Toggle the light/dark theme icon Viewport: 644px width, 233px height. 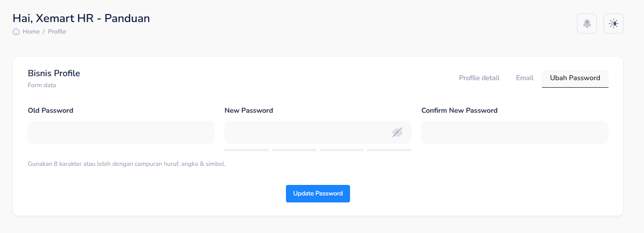[x=613, y=24]
